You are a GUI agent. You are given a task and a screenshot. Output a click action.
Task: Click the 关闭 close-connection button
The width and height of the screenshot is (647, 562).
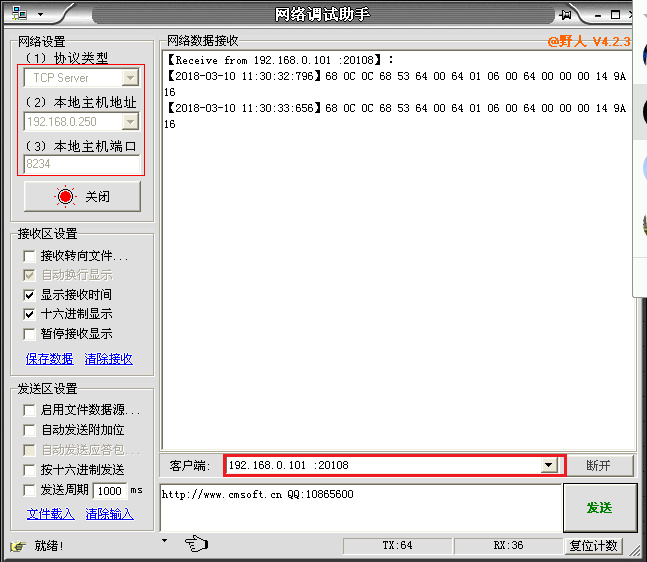[x=83, y=197]
